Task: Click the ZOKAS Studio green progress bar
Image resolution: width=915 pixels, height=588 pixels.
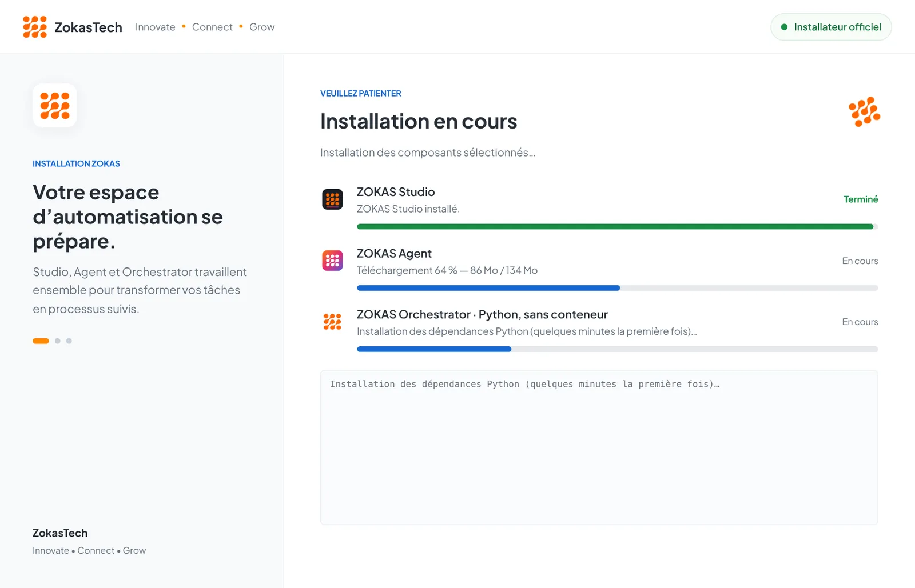Action: point(617,227)
